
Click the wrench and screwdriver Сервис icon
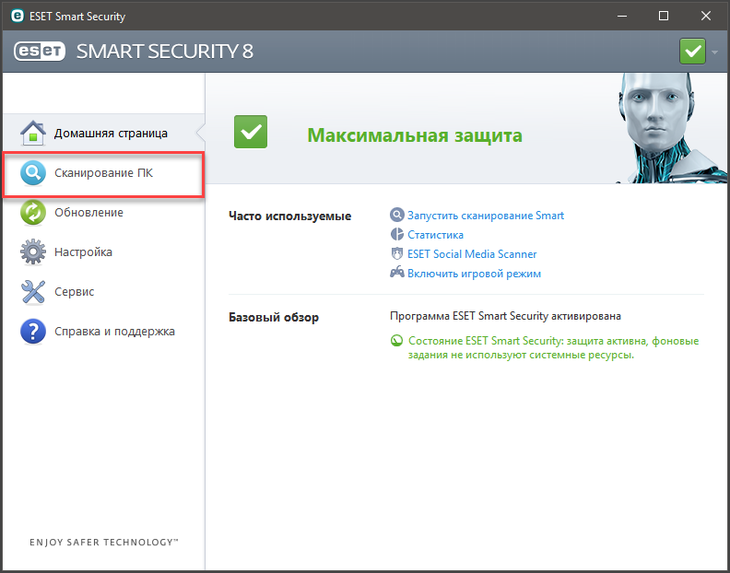pos(33,292)
